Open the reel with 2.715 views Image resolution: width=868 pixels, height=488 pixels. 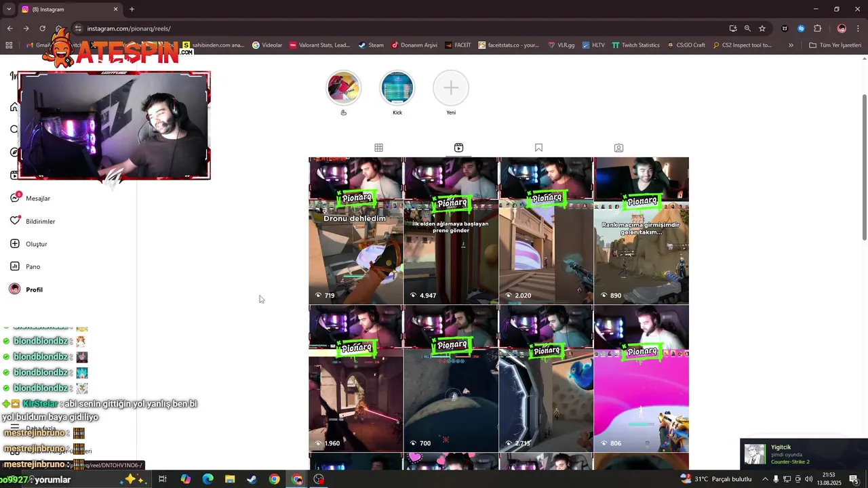pos(546,378)
